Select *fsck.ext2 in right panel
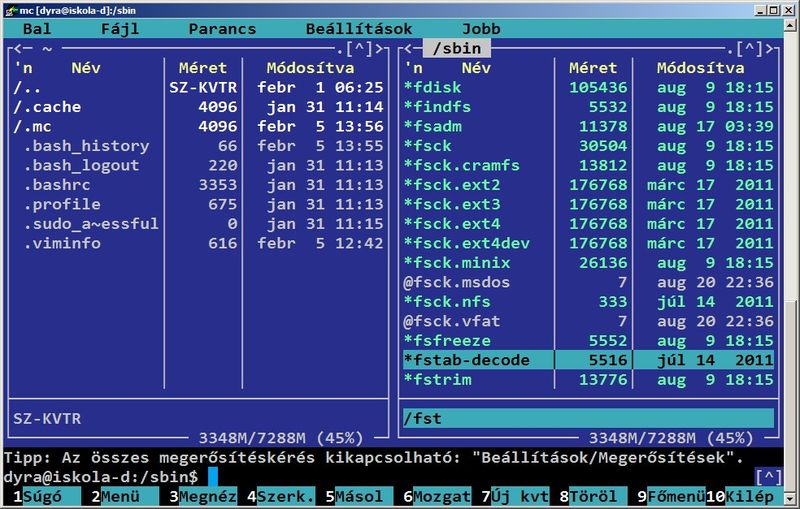800x509 pixels. point(588,185)
